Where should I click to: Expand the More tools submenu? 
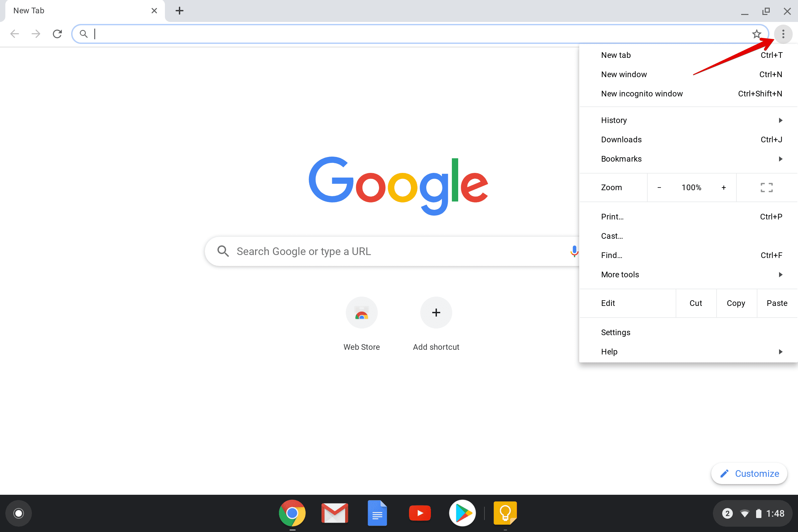click(620, 274)
